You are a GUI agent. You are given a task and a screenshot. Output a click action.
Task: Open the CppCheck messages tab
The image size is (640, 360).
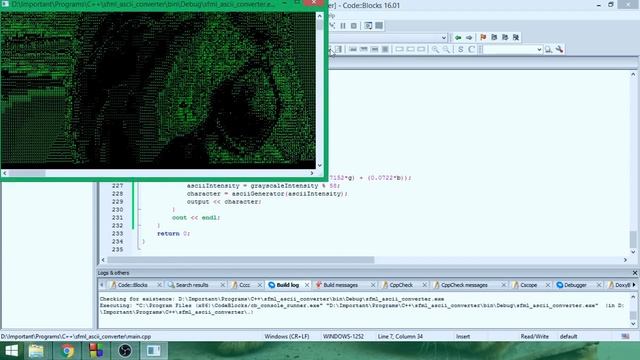(x=464, y=285)
